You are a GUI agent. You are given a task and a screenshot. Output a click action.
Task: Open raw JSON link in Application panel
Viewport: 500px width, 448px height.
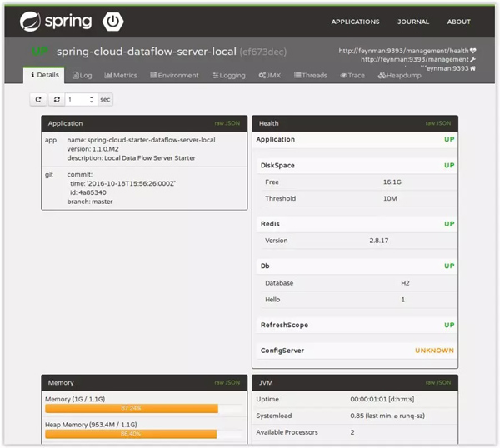pos(227,123)
